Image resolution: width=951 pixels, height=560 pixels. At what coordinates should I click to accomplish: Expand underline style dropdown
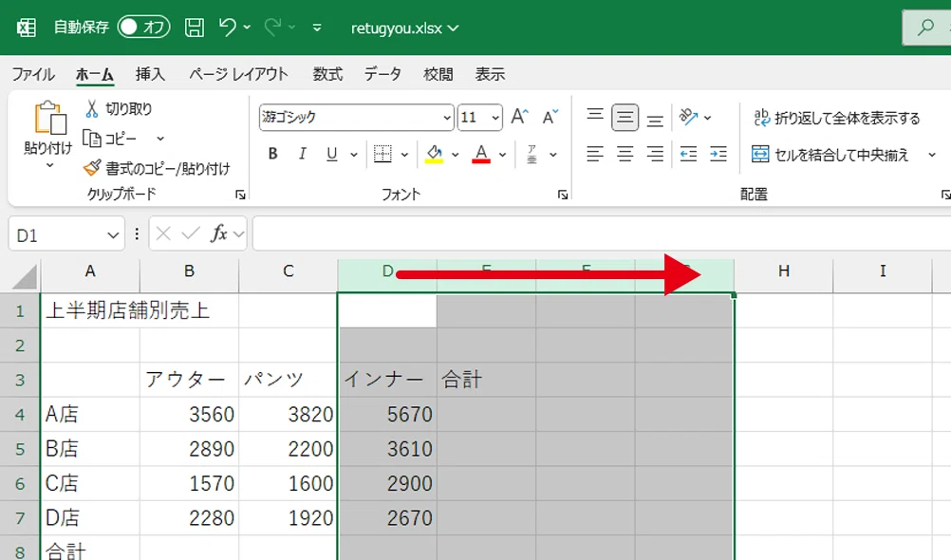click(x=354, y=155)
